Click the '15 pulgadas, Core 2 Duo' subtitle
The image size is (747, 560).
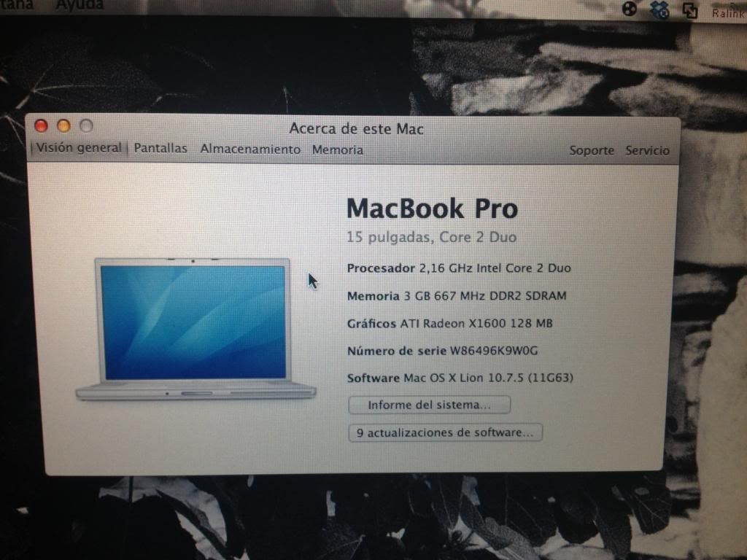pyautogui.click(x=432, y=237)
